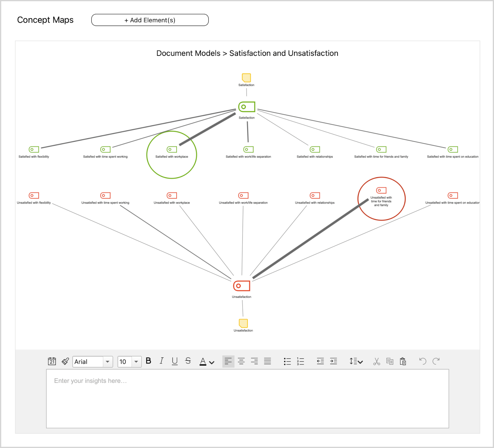Select Unsatisfied with time for friends and family node
Image resolution: width=494 pixels, height=448 pixels.
381,190
